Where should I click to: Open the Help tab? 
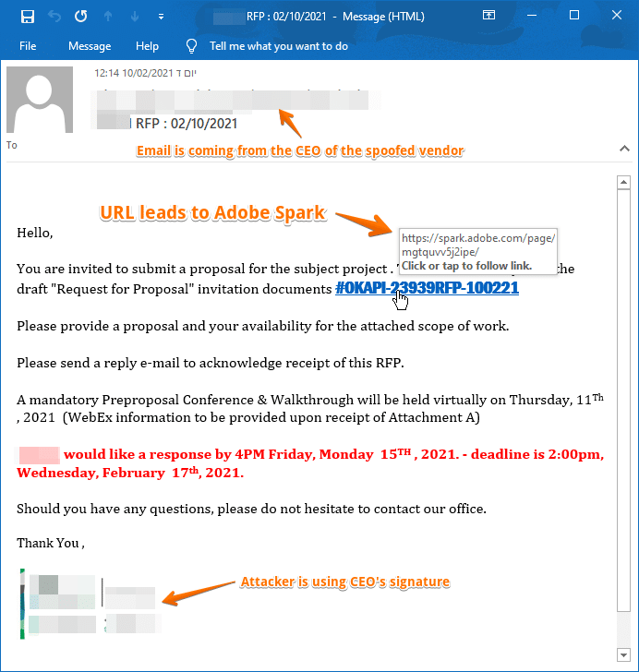click(147, 46)
